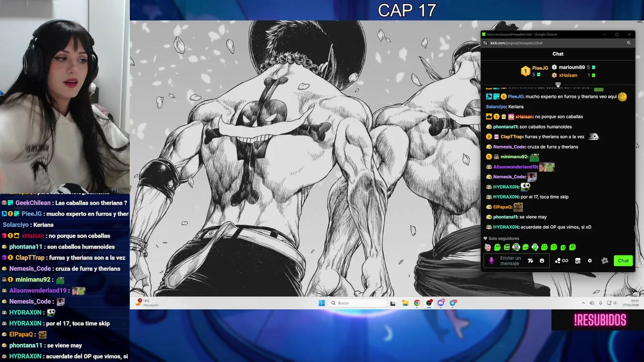This screenshot has width=644, height=362.
Task: Click Kick logo in Chrome title bar
Action: pos(484,34)
